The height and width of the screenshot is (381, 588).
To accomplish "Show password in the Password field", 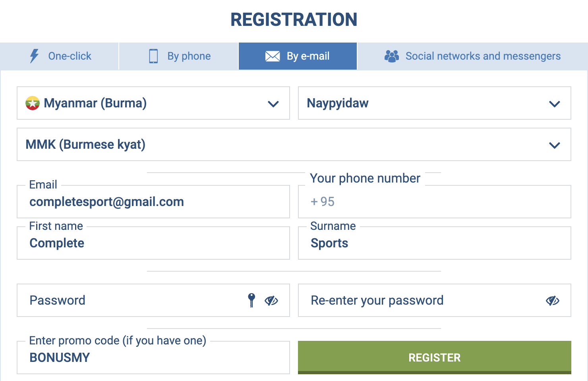I will [x=271, y=301].
